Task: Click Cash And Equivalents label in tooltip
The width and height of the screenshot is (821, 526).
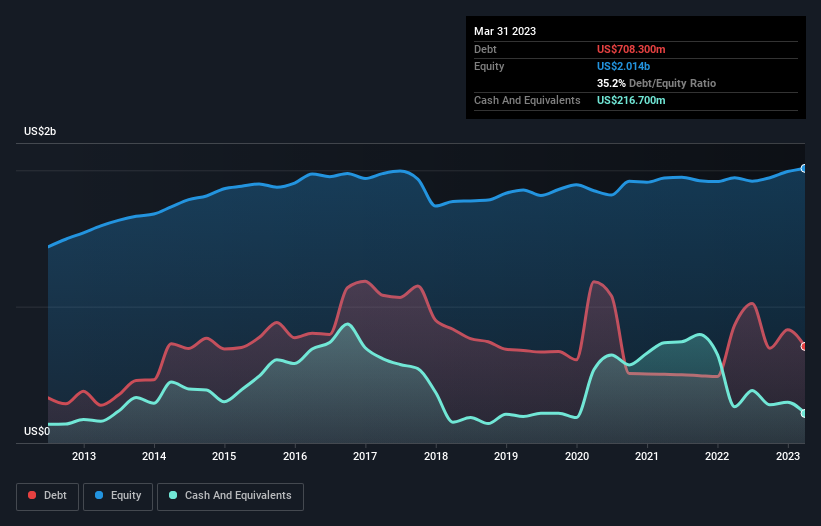Action: 527,100
